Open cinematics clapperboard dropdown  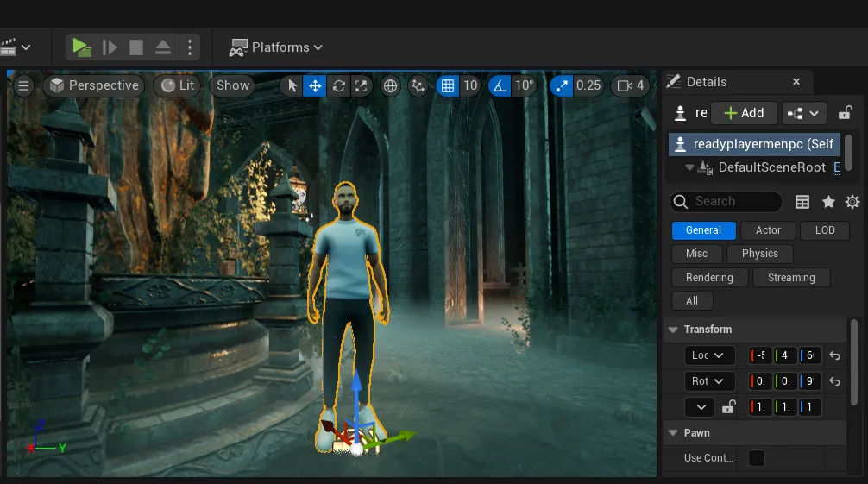point(15,47)
